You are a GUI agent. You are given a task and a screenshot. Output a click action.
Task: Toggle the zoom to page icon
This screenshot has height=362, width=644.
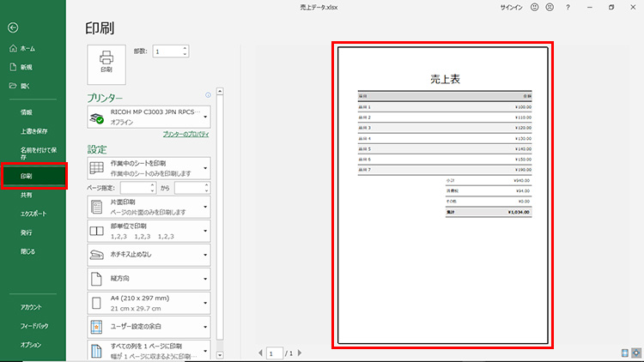[635, 353]
